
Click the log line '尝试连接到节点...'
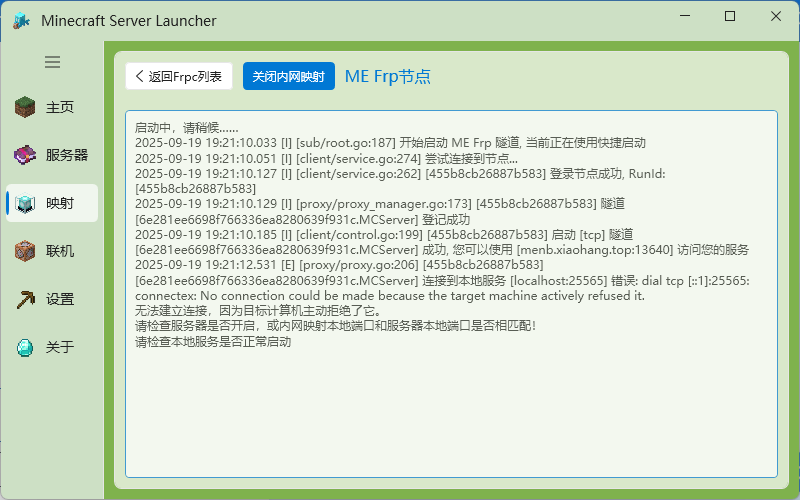pos(327,159)
